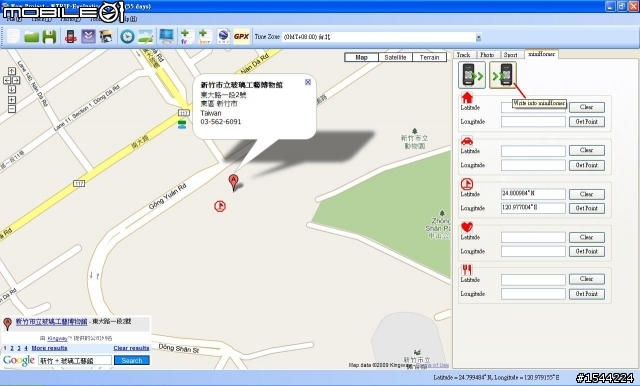
Task: Click the map pan down arrow
Action: coord(12,89)
